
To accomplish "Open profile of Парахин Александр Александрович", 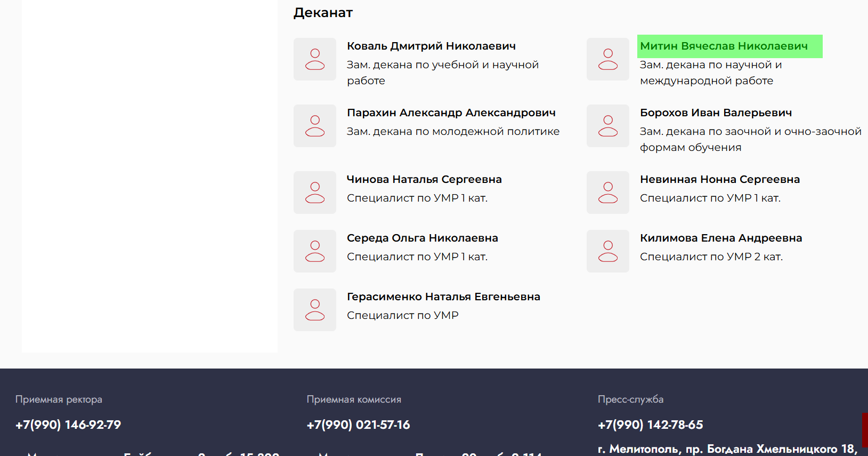I will [x=451, y=113].
